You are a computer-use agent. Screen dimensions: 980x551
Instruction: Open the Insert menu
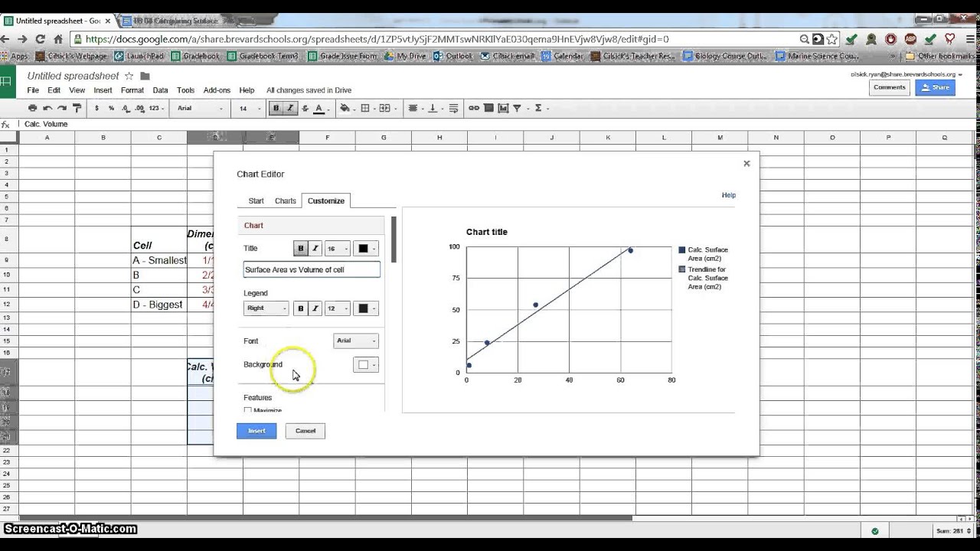pyautogui.click(x=103, y=90)
